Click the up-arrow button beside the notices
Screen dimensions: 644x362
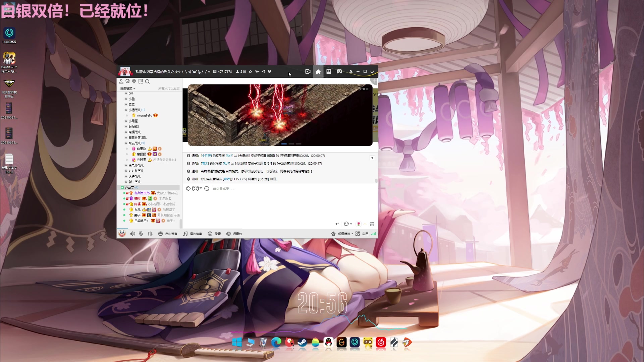[372, 158]
